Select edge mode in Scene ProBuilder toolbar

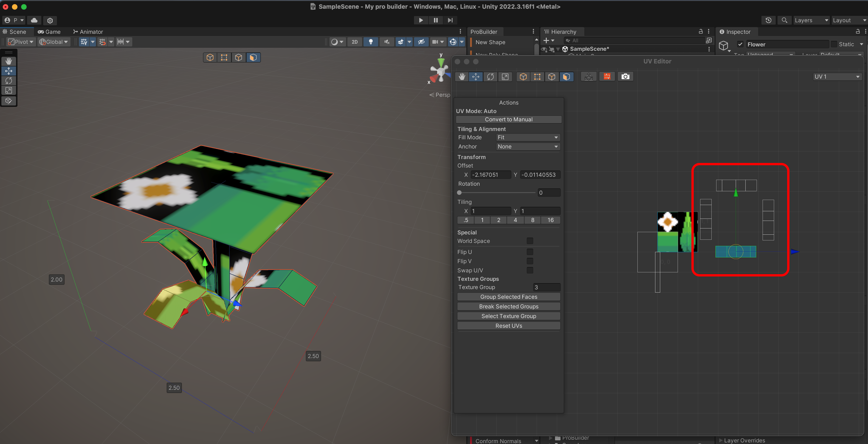(x=239, y=57)
